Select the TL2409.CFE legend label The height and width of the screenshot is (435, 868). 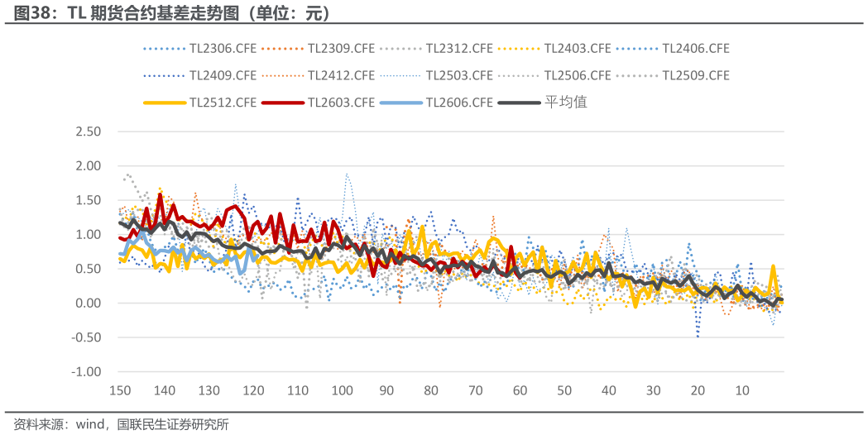pyautogui.click(x=223, y=75)
